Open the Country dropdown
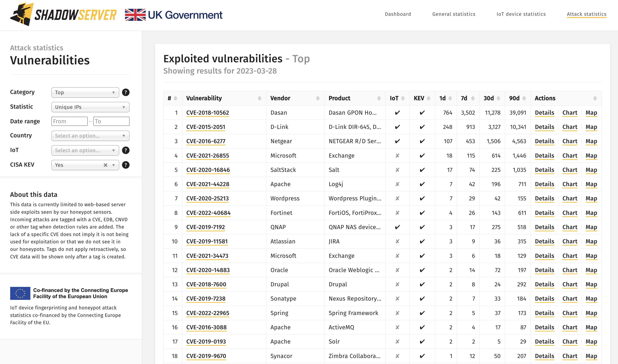This screenshot has width=618, height=364. tap(90, 136)
